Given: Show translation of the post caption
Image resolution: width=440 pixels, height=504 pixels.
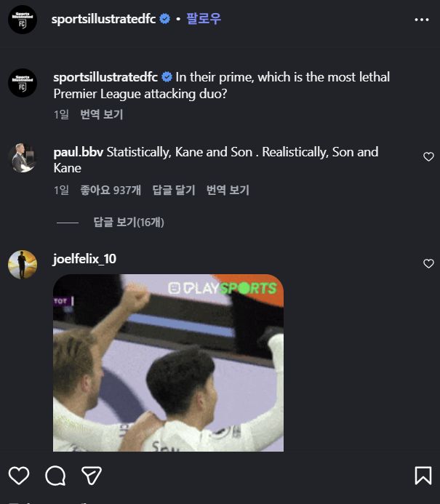Looking at the screenshot, I should [101, 114].
